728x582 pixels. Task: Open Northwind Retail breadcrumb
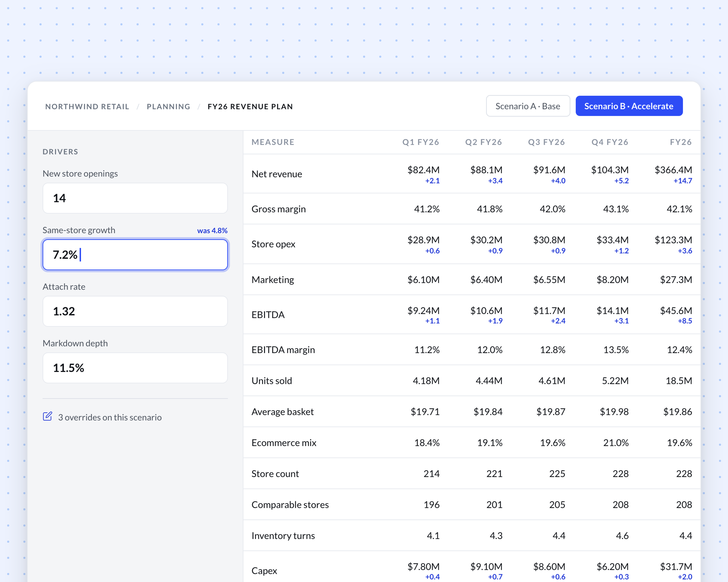[87, 107]
